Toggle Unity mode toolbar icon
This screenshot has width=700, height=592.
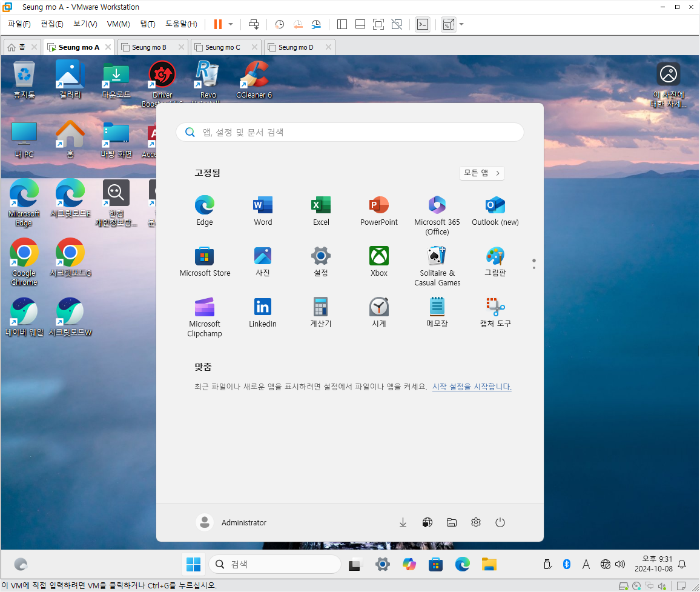[397, 24]
